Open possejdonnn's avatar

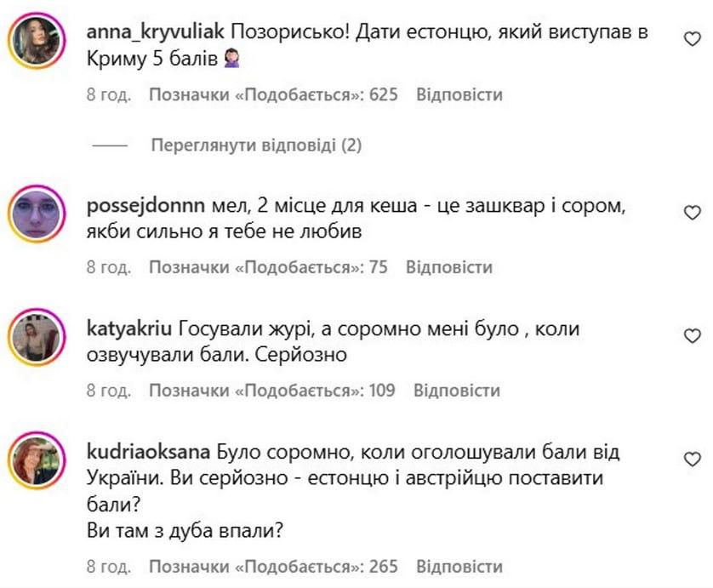point(37,214)
